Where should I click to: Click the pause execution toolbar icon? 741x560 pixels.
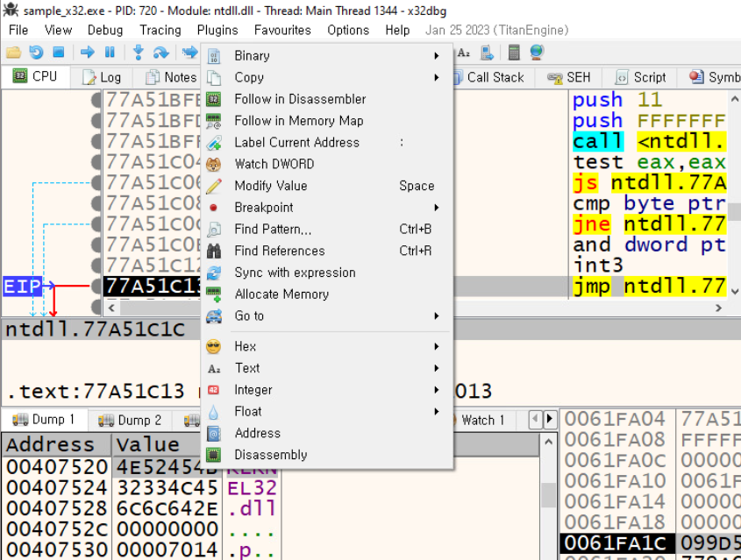(110, 52)
